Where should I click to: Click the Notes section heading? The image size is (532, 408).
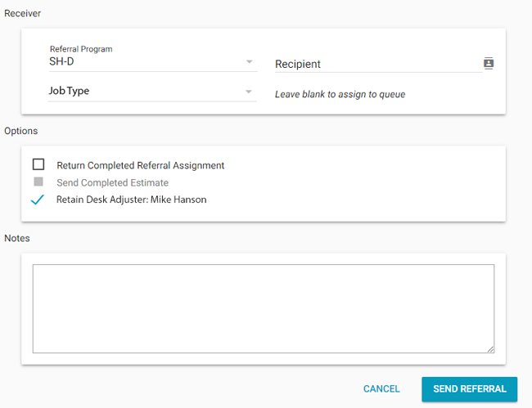[x=18, y=238]
